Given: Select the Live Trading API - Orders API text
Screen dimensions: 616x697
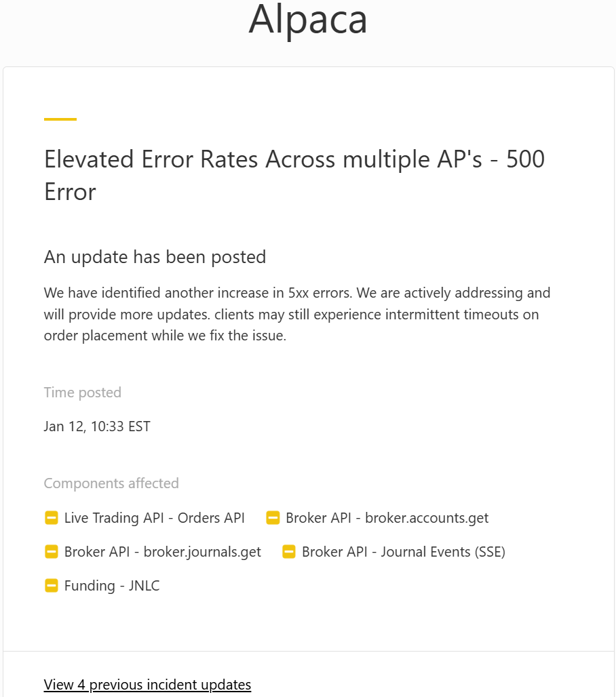Looking at the screenshot, I should coord(154,518).
